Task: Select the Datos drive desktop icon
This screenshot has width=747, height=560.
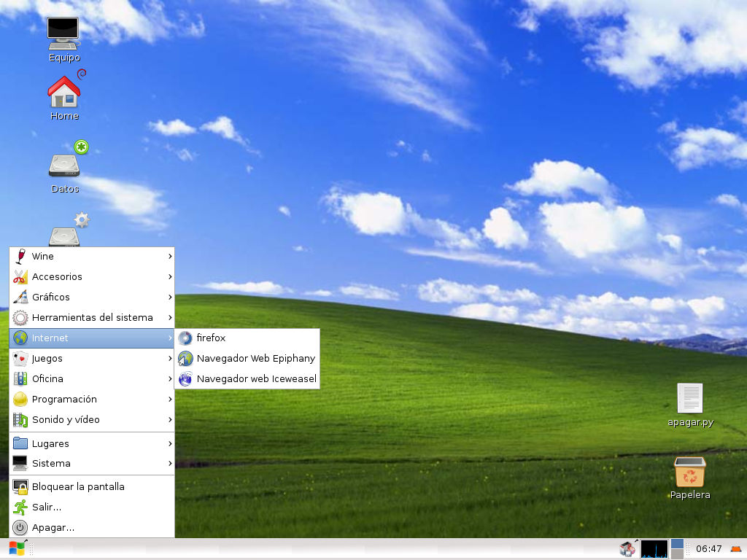Action: tap(64, 166)
